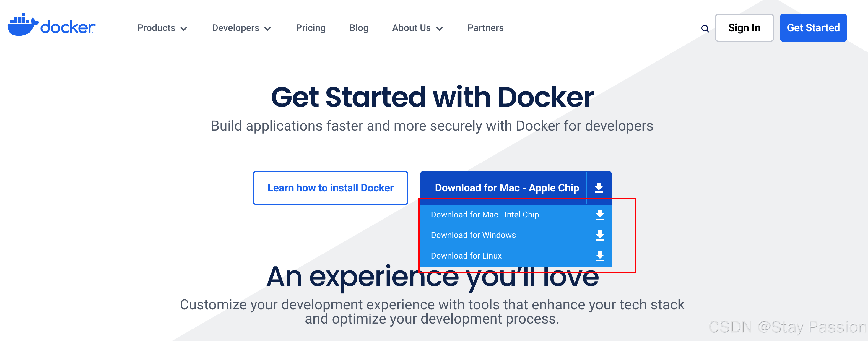Click the Sign In button
Image resolution: width=868 pixels, height=341 pixels.
point(744,28)
